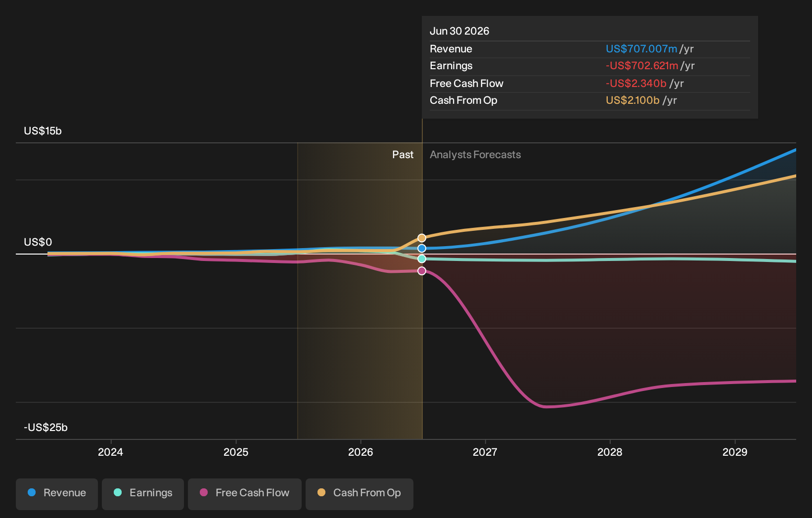Click the 2029 x-axis label
This screenshot has height=518, width=812.
(735, 452)
